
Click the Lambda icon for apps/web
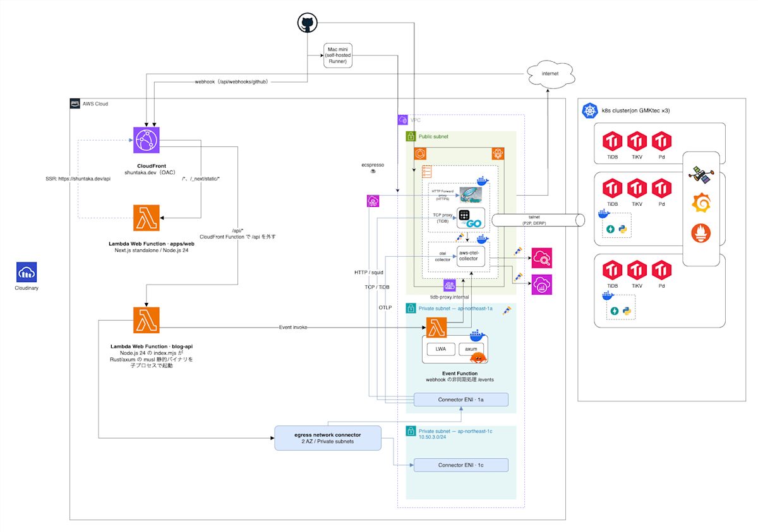coord(146,218)
